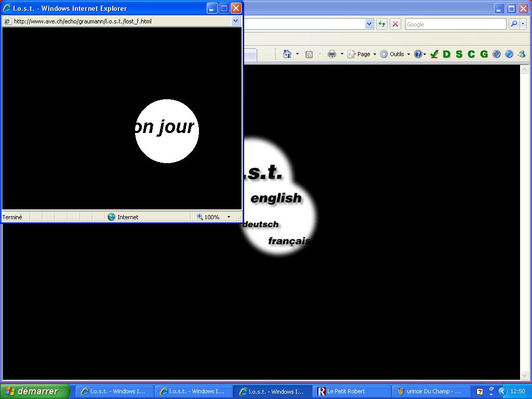
Task: Click the blue compass globe toolbar icon
Action: pyautogui.click(x=496, y=54)
